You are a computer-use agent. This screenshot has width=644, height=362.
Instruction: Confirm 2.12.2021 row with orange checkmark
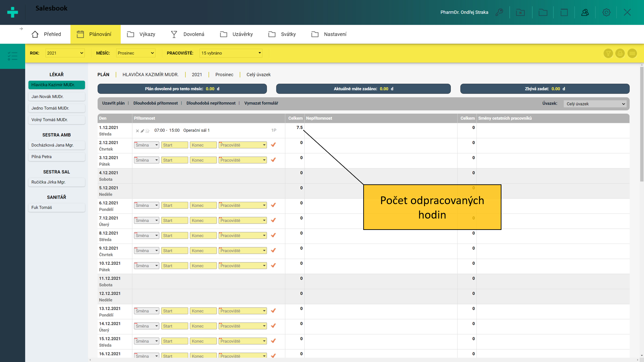click(x=273, y=145)
